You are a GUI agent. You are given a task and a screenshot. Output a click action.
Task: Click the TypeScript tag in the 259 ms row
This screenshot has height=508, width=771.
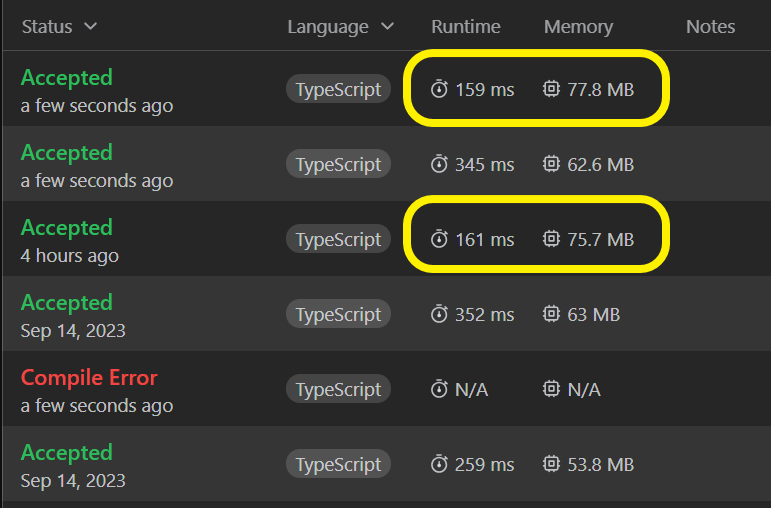tap(338, 464)
